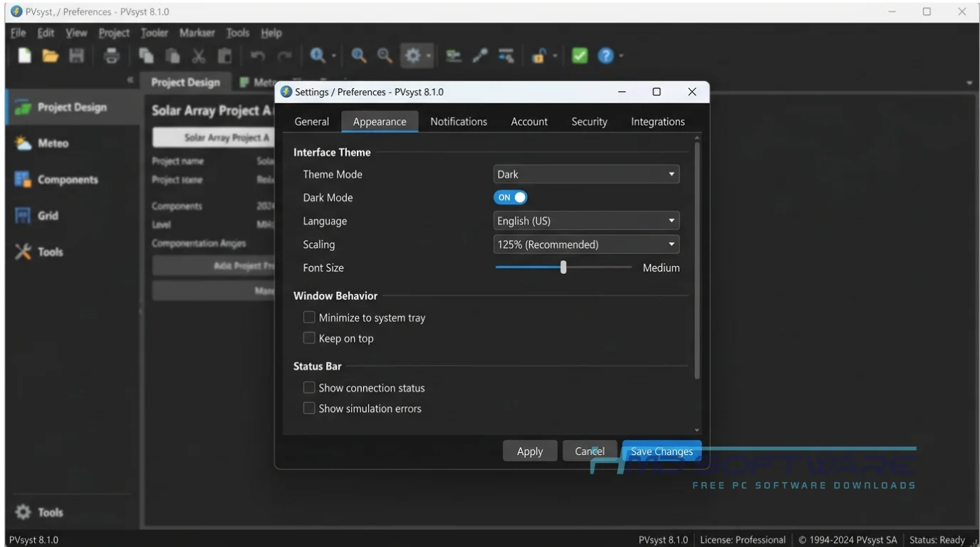Check Show simulation errors

(x=309, y=408)
